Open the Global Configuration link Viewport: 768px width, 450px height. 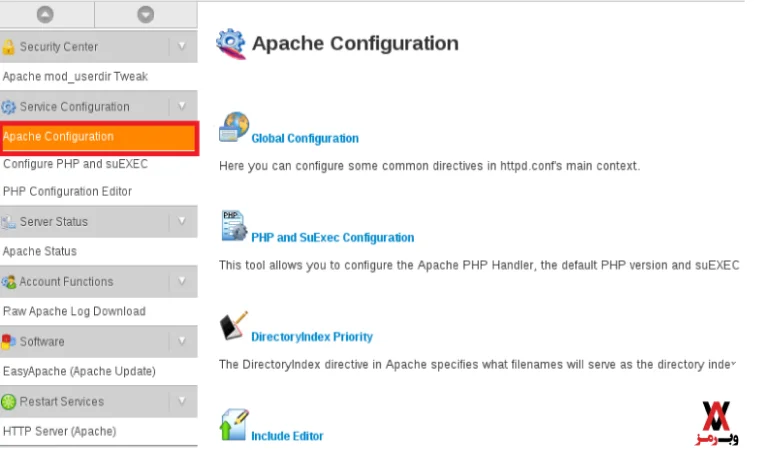pos(305,139)
